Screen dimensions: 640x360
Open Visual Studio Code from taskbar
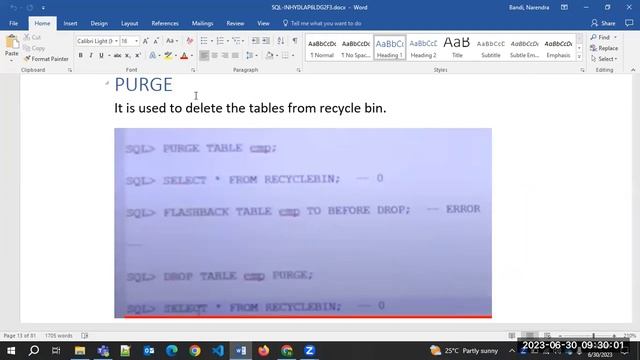pyautogui.click(x=218, y=351)
